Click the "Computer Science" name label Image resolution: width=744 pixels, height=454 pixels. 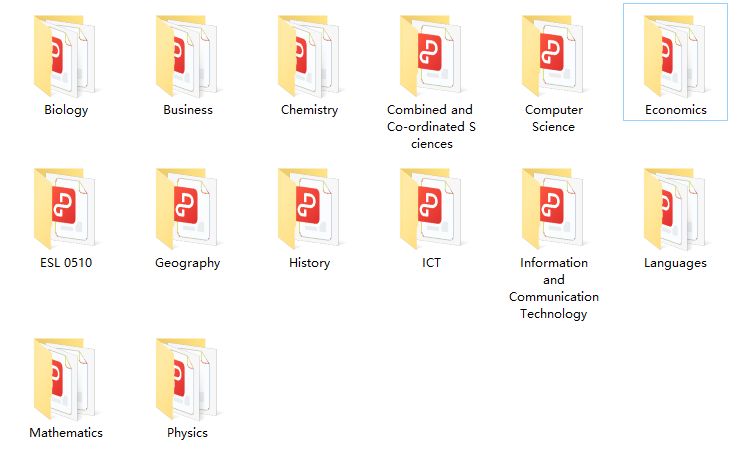(553, 118)
